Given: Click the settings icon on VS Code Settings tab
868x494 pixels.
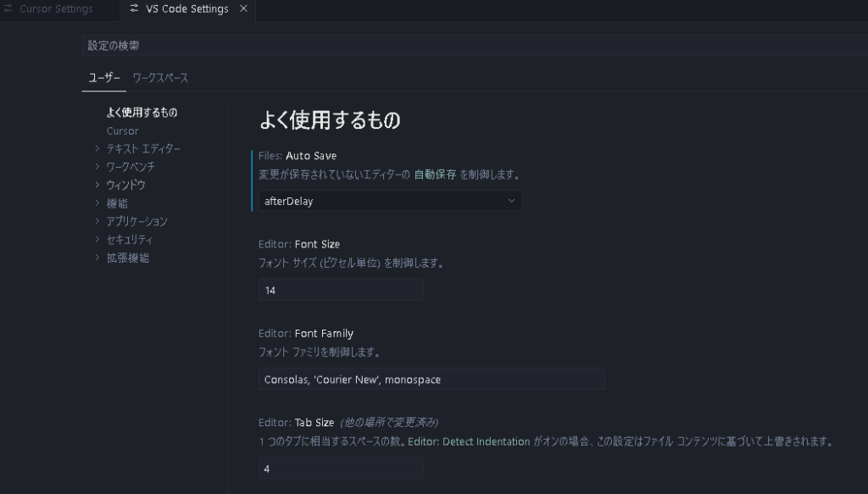Looking at the screenshot, I should 134,8.
